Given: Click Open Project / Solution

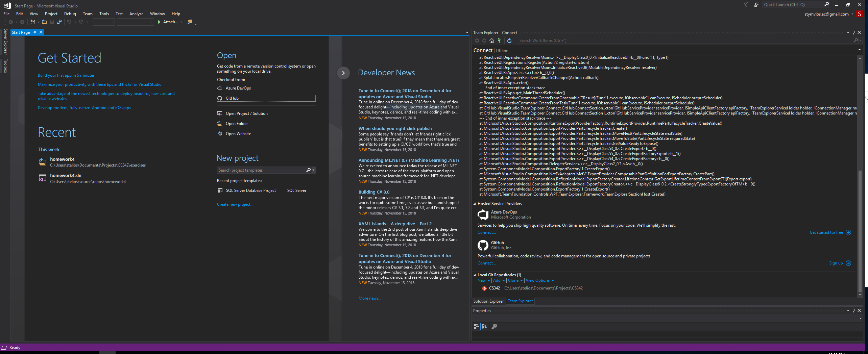Looking at the screenshot, I should [246, 113].
